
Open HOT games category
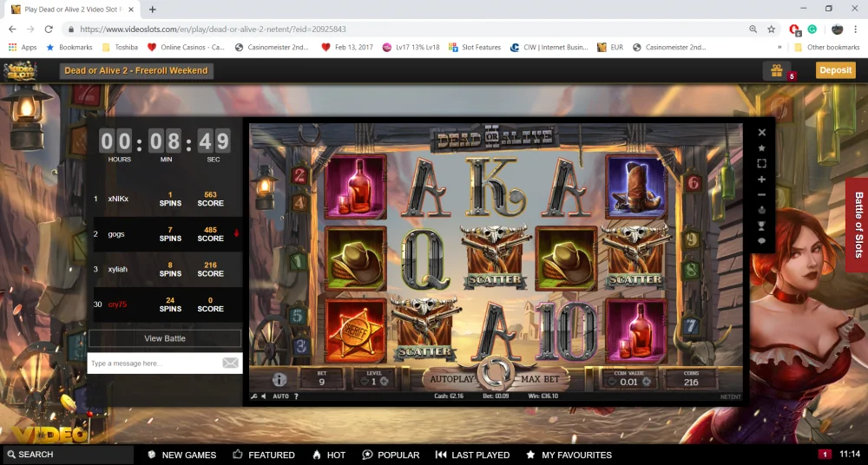(329, 455)
